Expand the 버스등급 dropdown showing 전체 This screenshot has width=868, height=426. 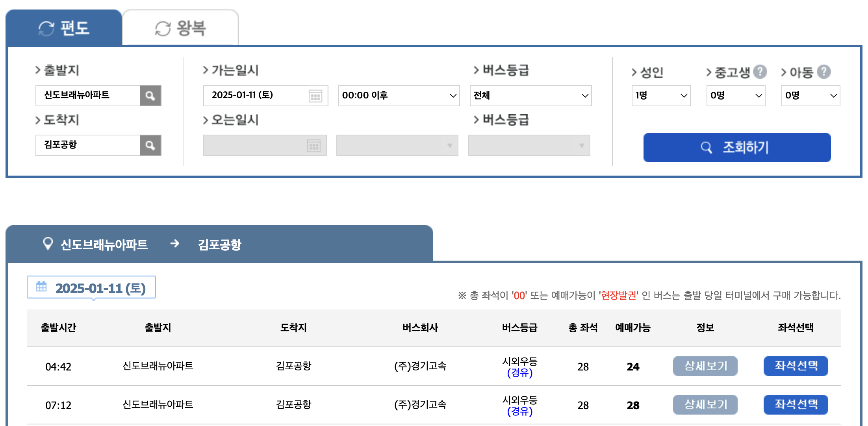pyautogui.click(x=530, y=95)
